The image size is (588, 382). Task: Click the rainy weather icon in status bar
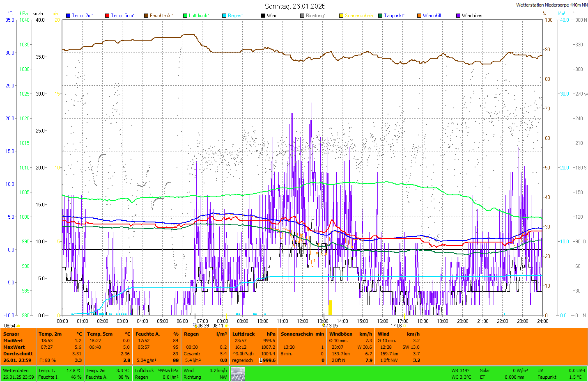pyautogui.click(x=238, y=374)
